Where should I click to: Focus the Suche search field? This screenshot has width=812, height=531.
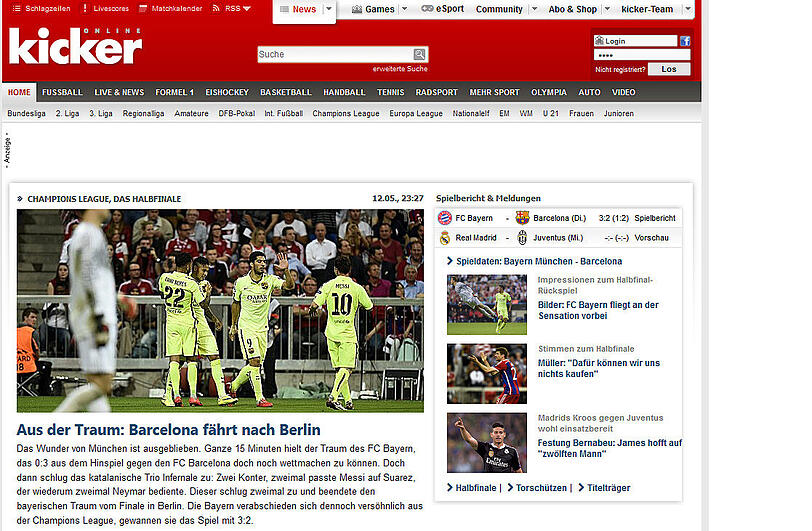[335, 54]
